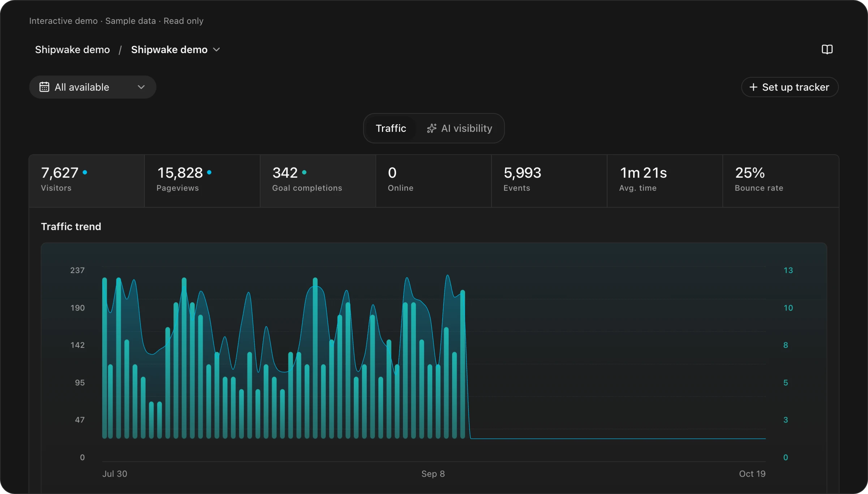The width and height of the screenshot is (868, 494).
Task: Click the calendar icon in date picker
Action: [44, 87]
